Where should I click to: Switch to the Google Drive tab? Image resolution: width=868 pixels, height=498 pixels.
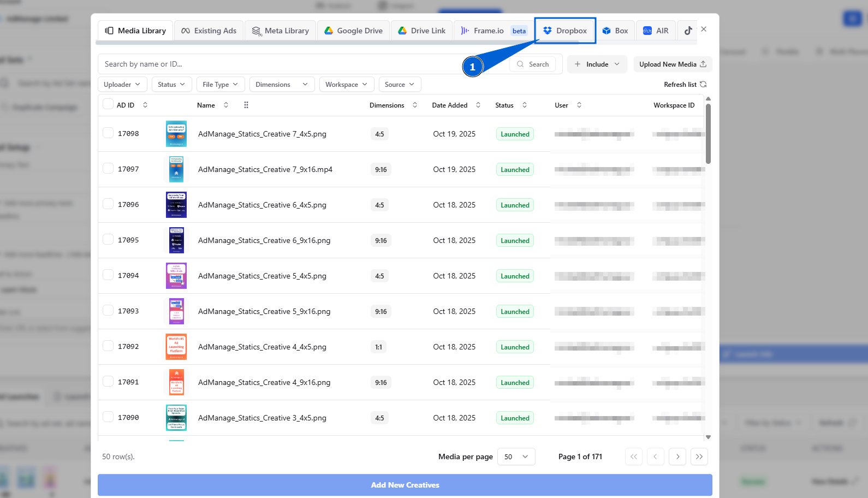354,31
